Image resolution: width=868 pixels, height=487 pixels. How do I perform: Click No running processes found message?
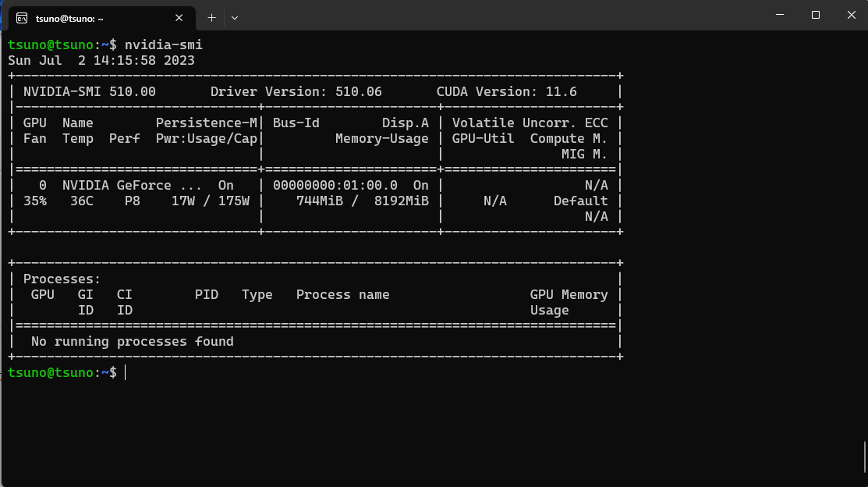133,341
